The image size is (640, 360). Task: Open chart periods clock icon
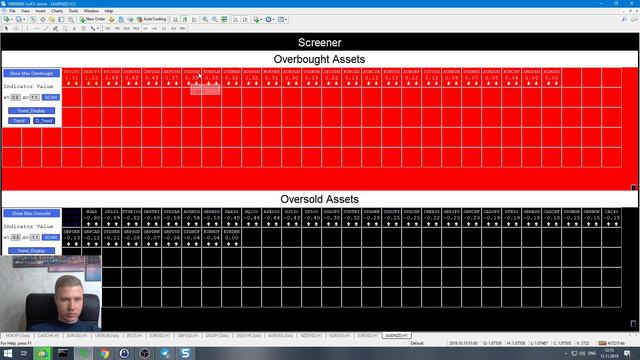pyautogui.click(x=268, y=19)
